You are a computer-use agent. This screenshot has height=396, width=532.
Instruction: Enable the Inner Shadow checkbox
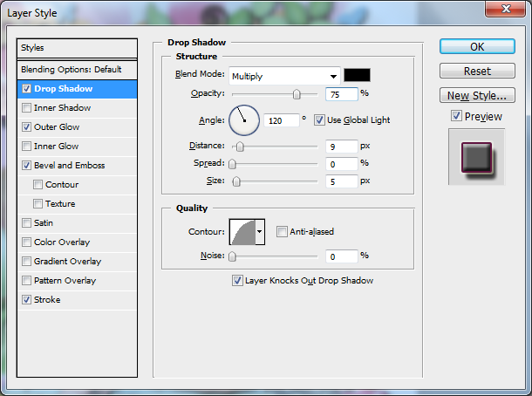[x=26, y=108]
